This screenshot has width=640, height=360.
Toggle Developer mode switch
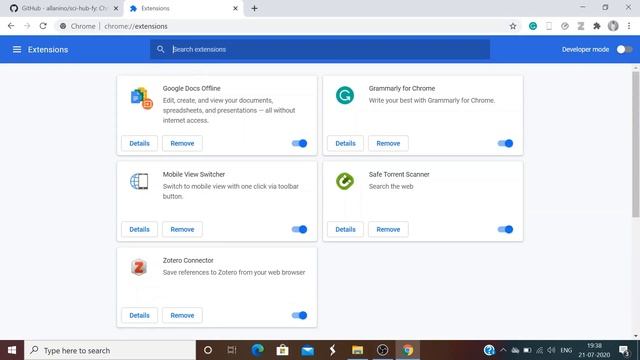[624, 49]
